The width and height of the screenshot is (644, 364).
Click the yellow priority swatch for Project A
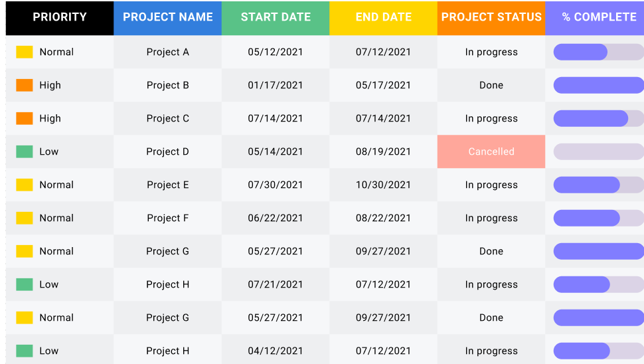pos(24,52)
